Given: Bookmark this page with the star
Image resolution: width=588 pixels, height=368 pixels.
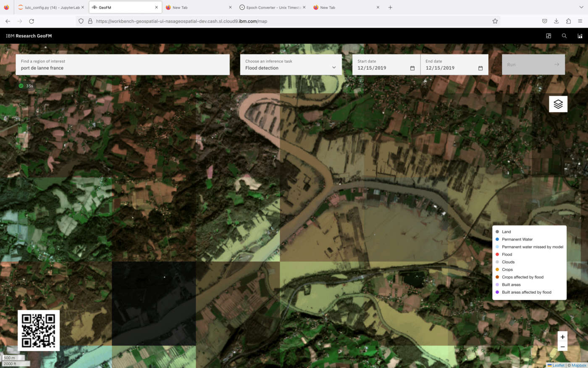Looking at the screenshot, I should tap(495, 21).
